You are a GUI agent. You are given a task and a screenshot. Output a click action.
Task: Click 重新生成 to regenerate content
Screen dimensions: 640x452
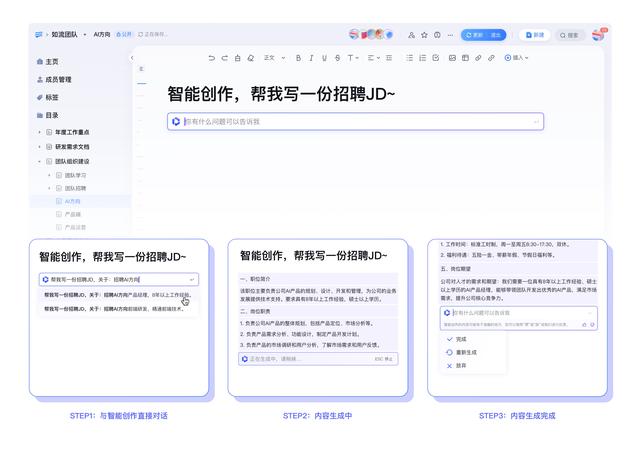point(460,352)
